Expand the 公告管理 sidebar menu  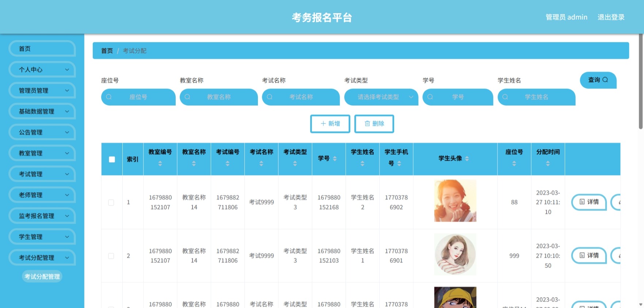point(42,132)
